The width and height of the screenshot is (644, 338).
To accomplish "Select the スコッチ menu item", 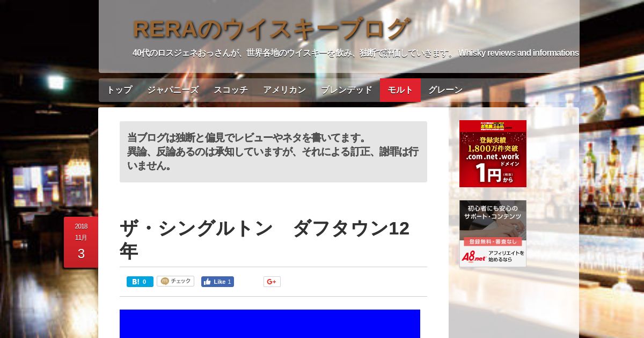I will click(x=231, y=90).
